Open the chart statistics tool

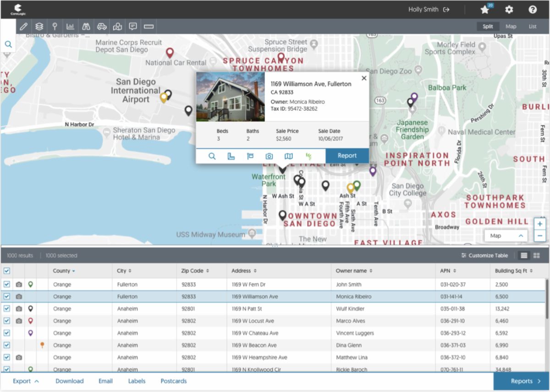71,27
